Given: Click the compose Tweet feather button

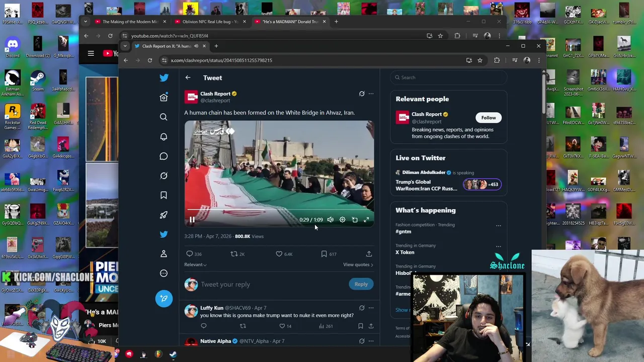Looking at the screenshot, I should pyautogui.click(x=164, y=299).
